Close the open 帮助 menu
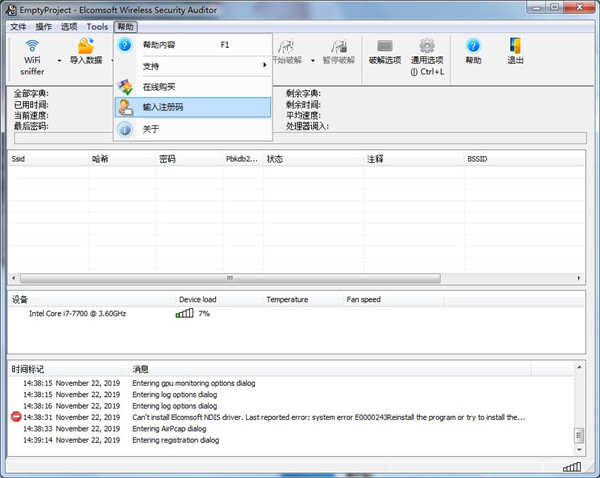 coord(125,27)
